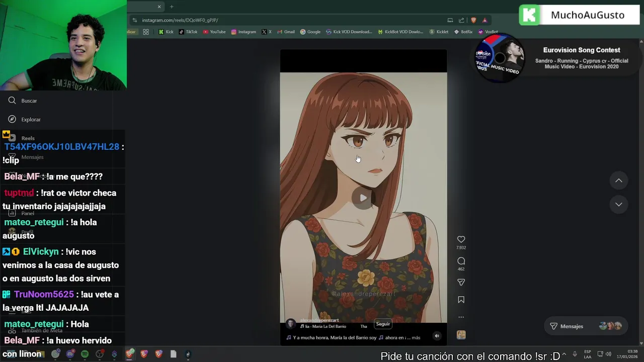
Task: Like the reel with the heart icon
Action: point(461,239)
